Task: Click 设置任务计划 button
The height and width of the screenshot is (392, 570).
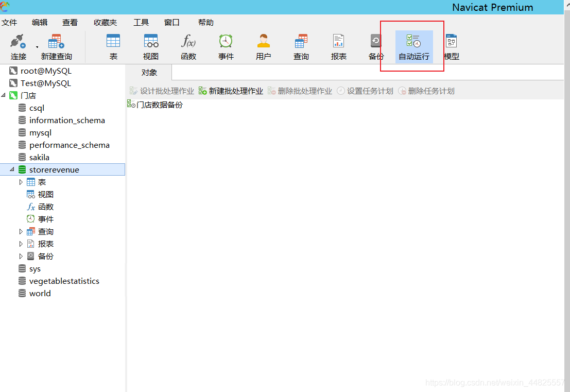Action: (365, 91)
